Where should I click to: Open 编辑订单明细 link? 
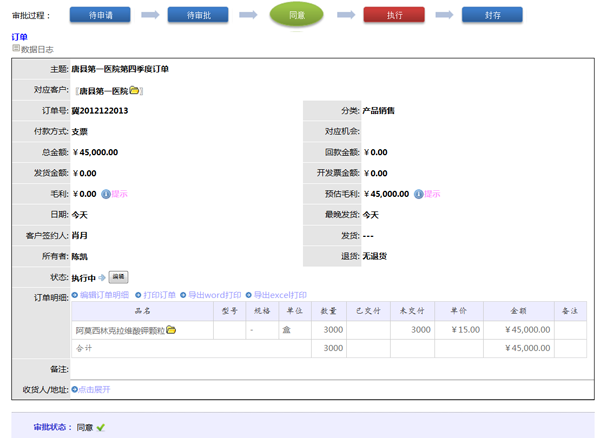coord(104,296)
